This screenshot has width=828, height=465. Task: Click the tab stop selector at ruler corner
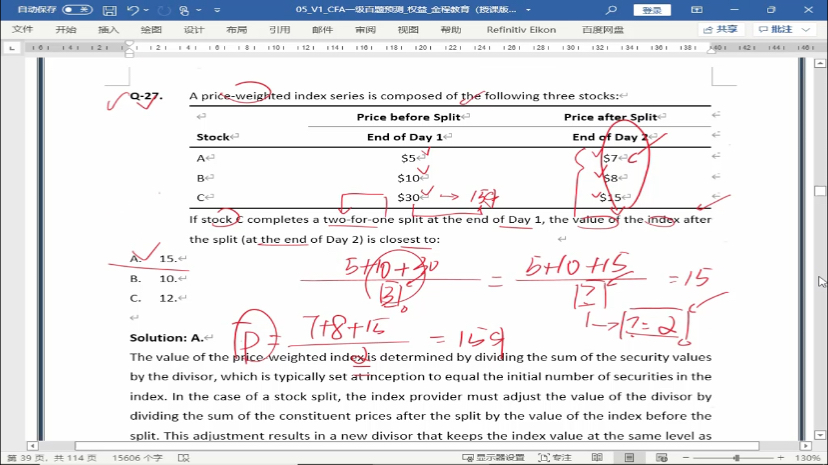pyautogui.click(x=12, y=48)
